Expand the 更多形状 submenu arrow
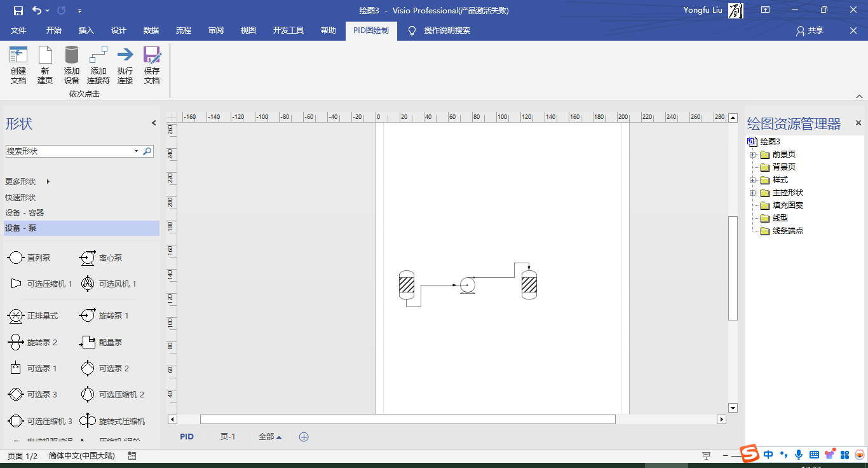The width and height of the screenshot is (868, 468). (48, 182)
